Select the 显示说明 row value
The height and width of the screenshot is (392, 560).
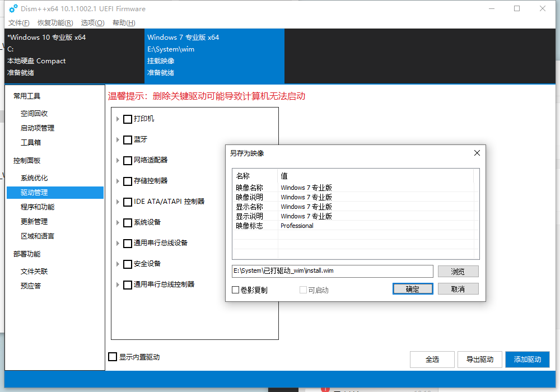306,216
